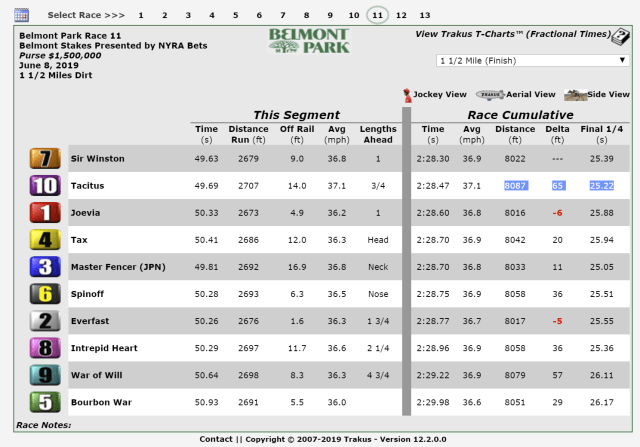Select race 12
Image resolution: width=640 pixels, height=447 pixels.
pyautogui.click(x=401, y=15)
